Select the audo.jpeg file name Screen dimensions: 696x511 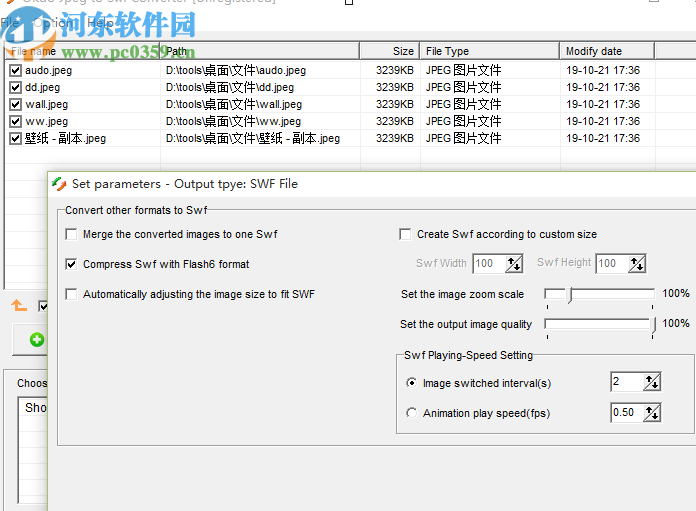tap(48, 70)
